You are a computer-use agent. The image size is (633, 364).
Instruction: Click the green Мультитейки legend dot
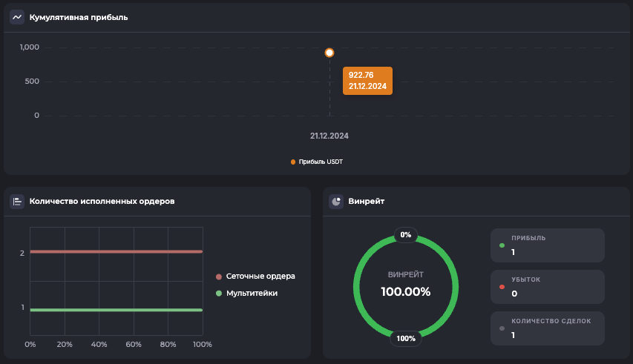[x=219, y=294]
